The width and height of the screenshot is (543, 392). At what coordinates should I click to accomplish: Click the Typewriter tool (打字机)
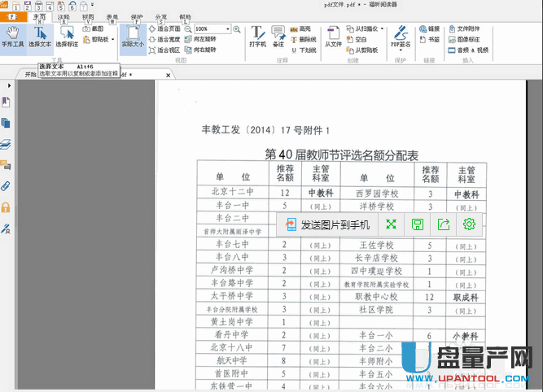[x=257, y=38]
